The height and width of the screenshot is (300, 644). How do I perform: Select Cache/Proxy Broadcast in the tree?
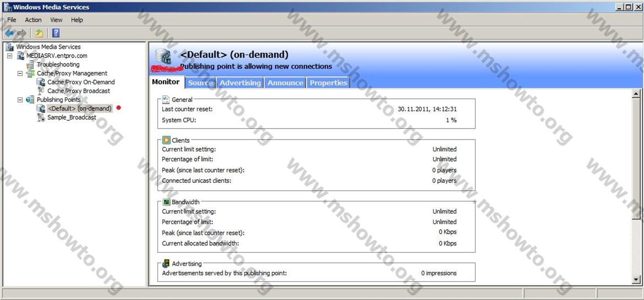click(79, 91)
